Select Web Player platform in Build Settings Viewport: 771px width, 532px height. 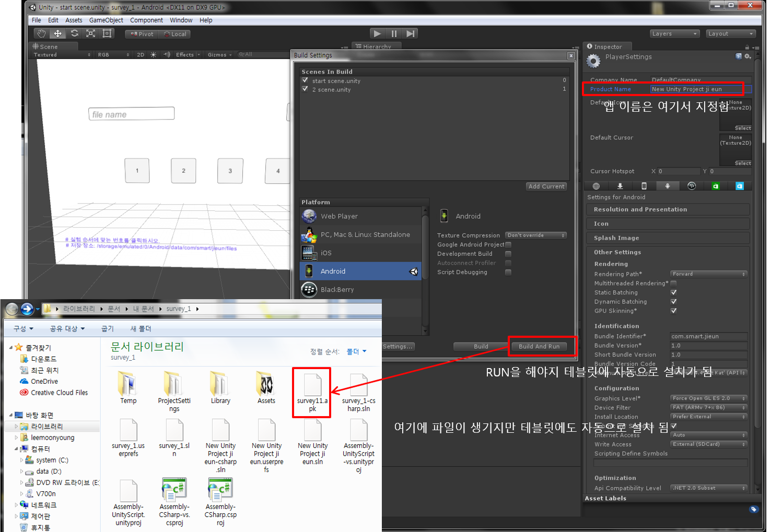pos(360,216)
